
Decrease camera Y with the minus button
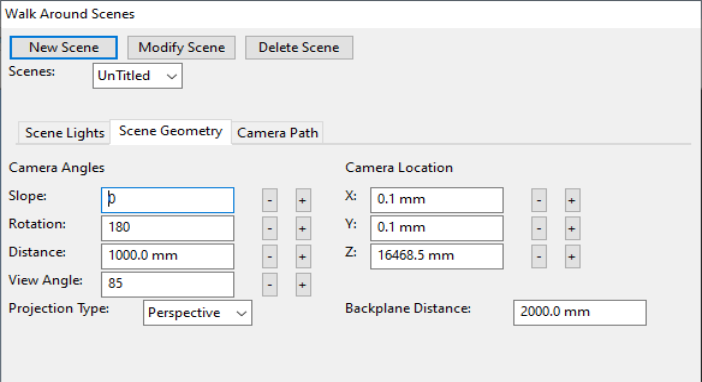[539, 228]
